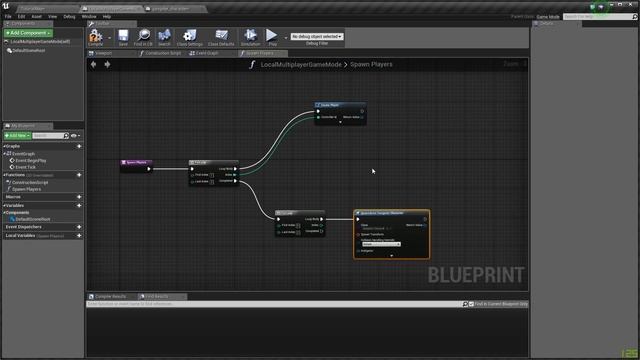Open the Edit menu
This screenshot has height=360, width=640.
pos(21,17)
